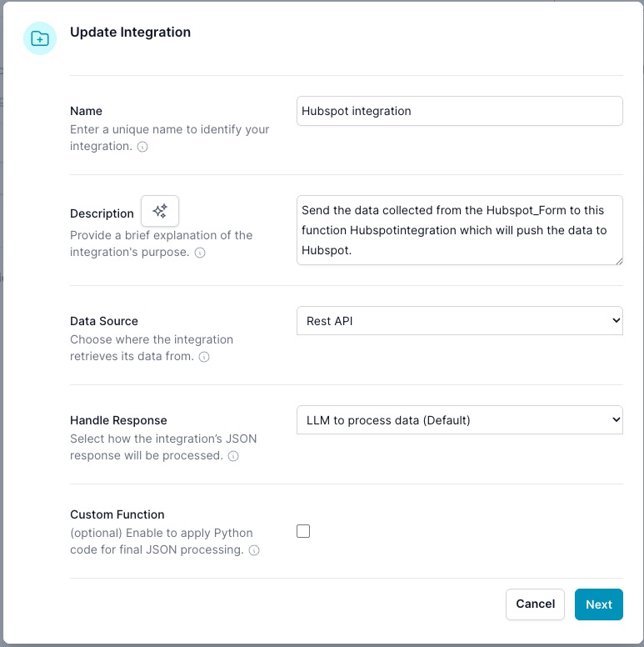Click the Handle Response label text
This screenshot has width=644, height=647.
click(118, 420)
